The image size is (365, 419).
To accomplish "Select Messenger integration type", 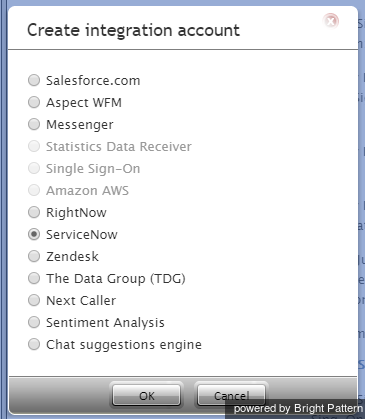I will 34,124.
